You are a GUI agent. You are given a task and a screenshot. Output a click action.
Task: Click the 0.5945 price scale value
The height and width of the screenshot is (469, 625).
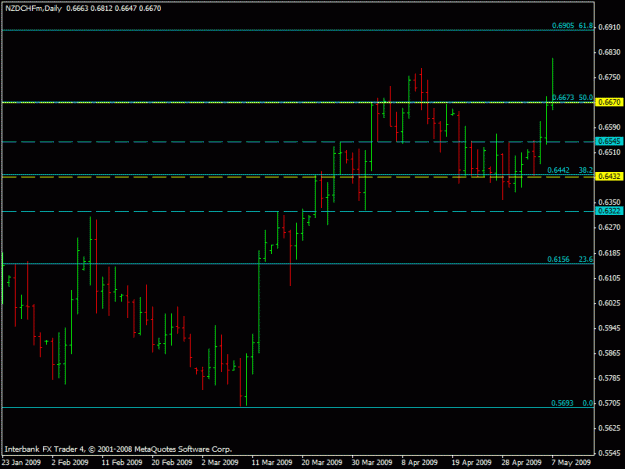[609, 328]
